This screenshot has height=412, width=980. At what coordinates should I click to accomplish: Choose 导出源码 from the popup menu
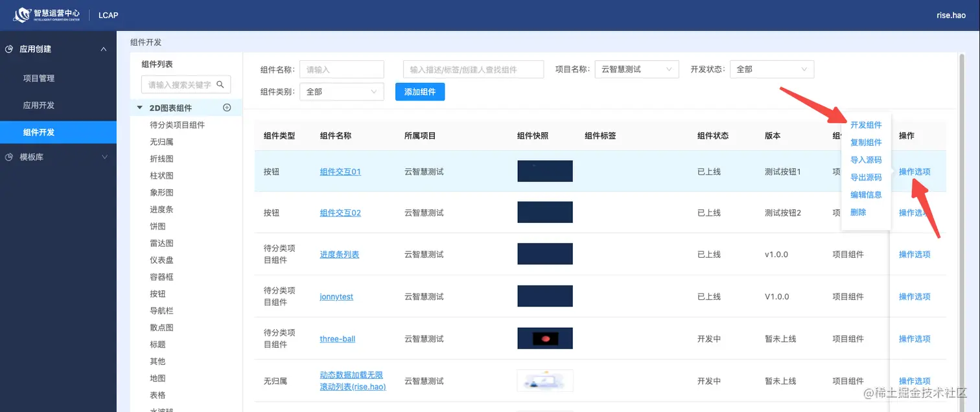tap(866, 177)
